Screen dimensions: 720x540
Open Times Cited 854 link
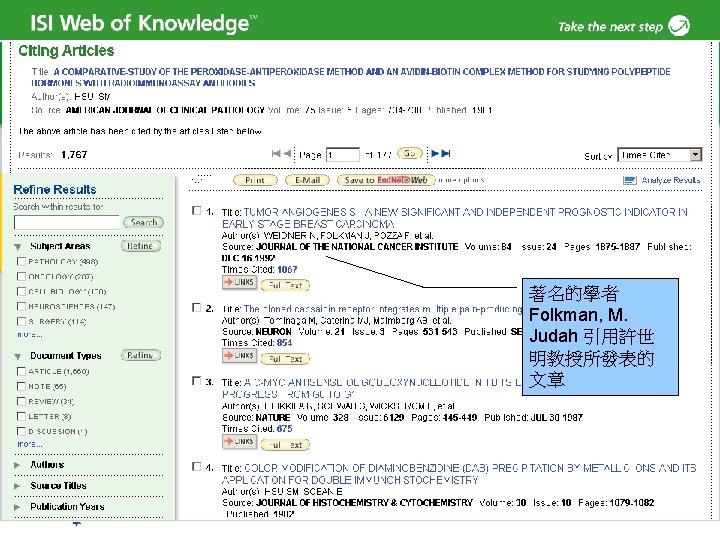[284, 343]
